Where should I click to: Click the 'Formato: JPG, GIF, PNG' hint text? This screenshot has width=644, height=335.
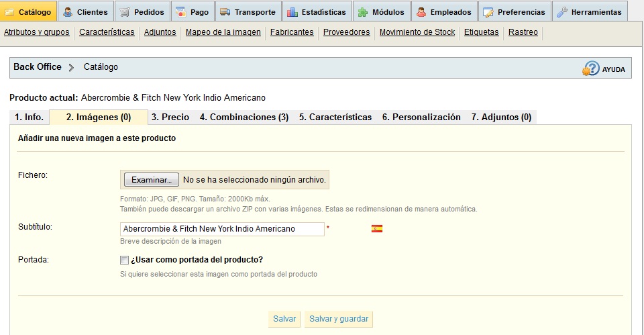point(195,199)
